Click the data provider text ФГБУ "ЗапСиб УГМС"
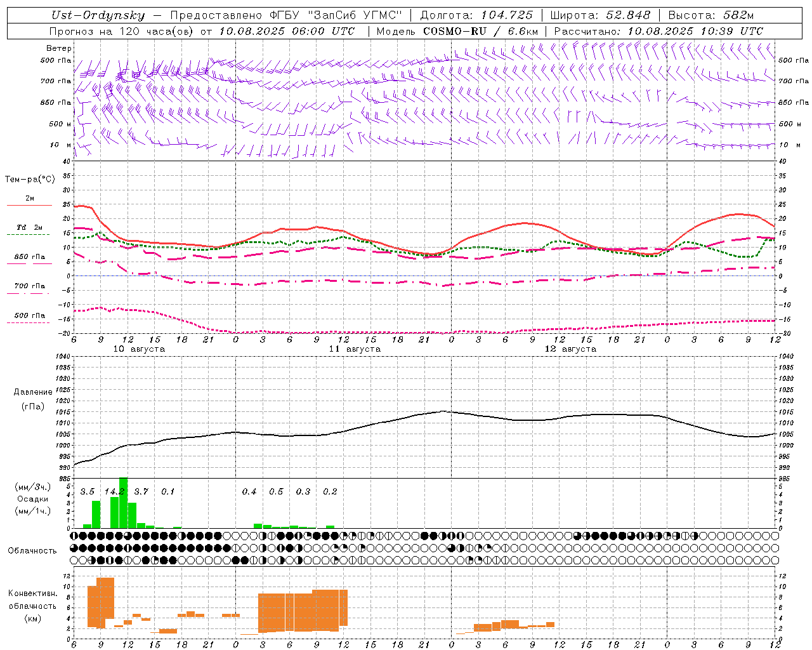The image size is (812, 650). tap(336, 16)
